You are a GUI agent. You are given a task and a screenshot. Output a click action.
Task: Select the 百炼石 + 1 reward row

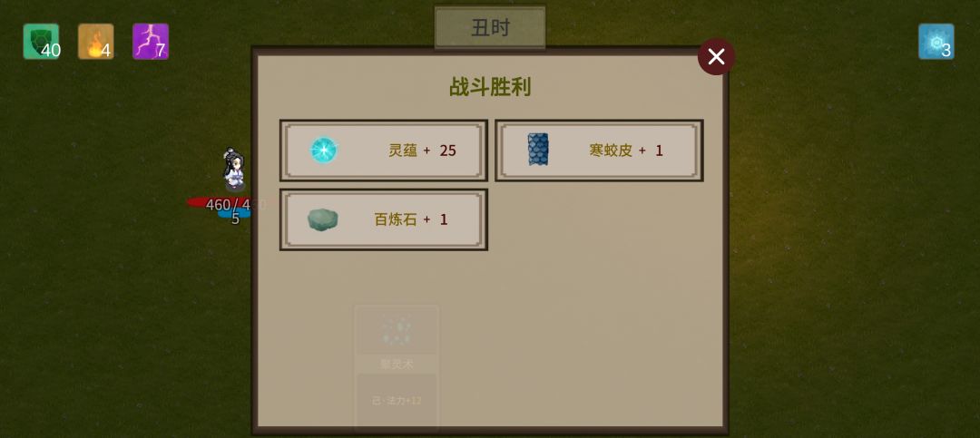point(384,220)
